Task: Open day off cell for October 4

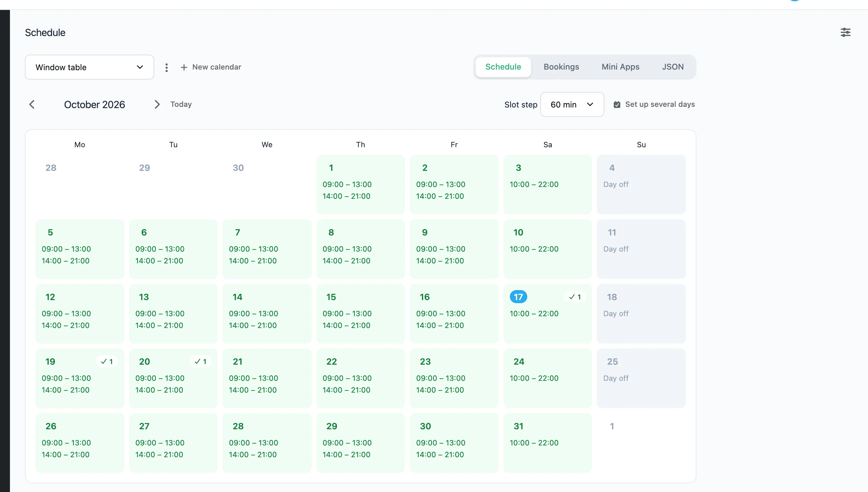Action: (641, 184)
